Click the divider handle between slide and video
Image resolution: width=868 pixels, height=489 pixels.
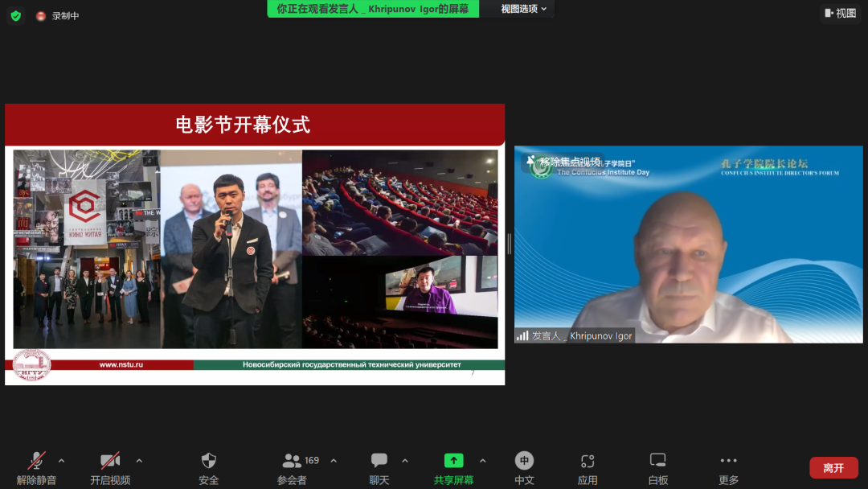click(510, 244)
